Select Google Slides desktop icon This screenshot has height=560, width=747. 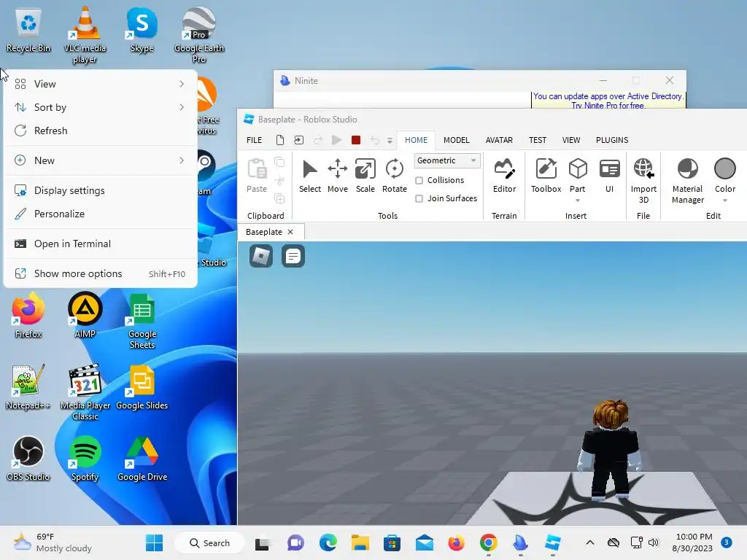coord(142,387)
